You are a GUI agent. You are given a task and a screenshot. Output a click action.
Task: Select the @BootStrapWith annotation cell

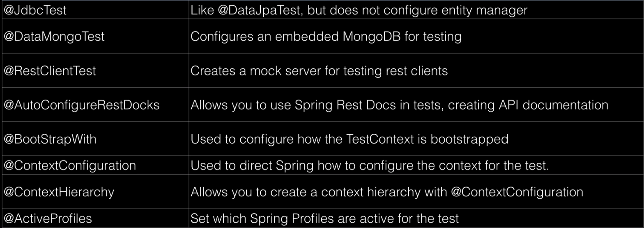point(95,139)
